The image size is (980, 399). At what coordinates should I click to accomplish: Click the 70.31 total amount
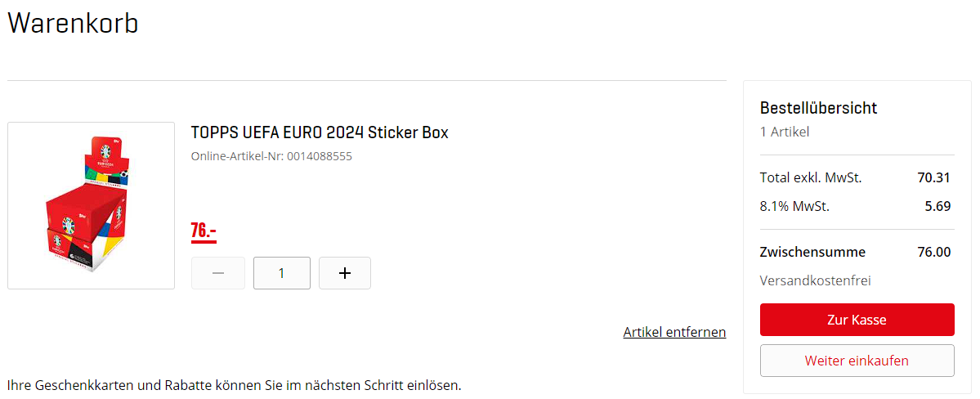tap(934, 177)
